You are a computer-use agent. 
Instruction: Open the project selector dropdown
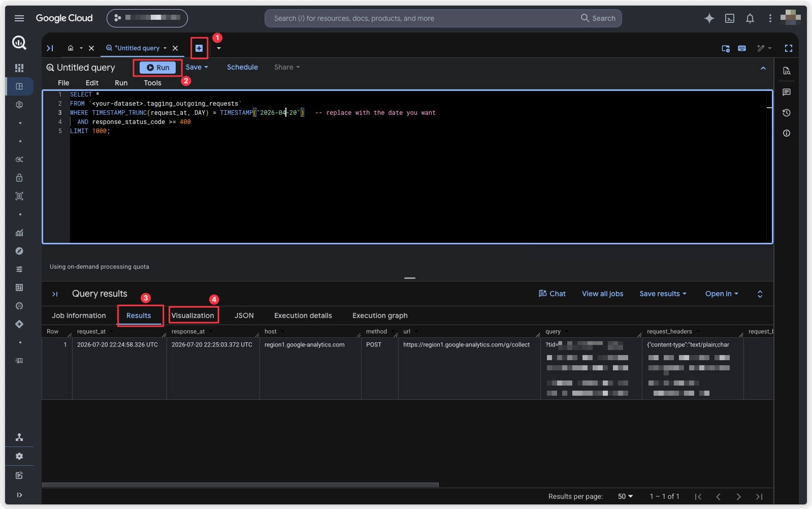[147, 18]
